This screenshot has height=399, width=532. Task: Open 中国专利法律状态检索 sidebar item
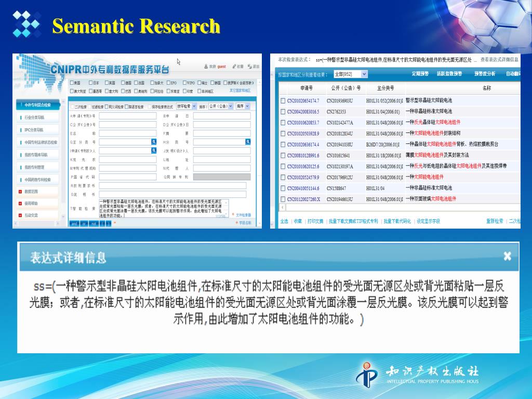point(37,142)
